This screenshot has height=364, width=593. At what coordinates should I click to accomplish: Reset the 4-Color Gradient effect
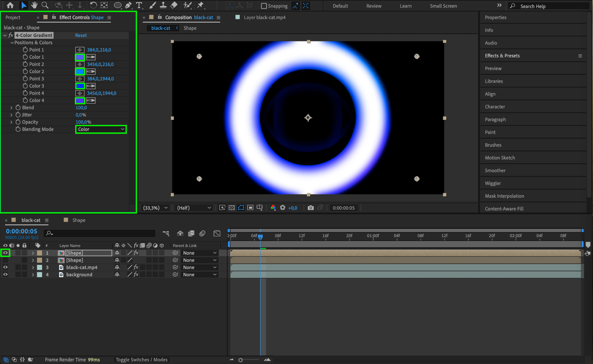pos(81,35)
